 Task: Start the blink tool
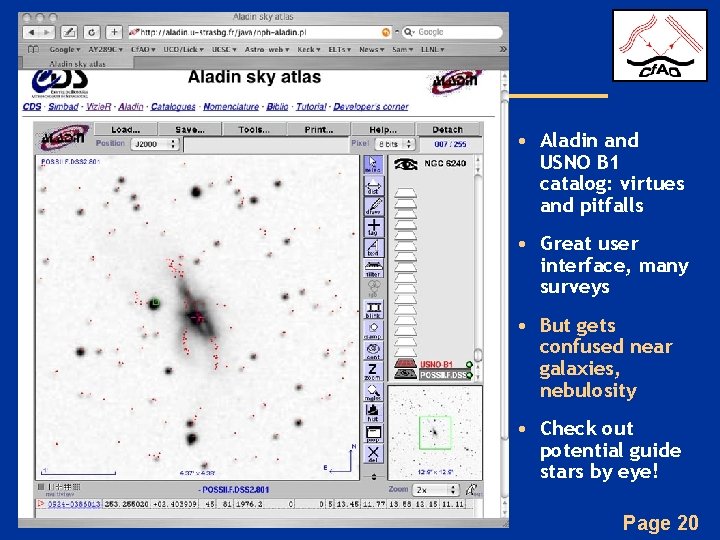(x=373, y=310)
